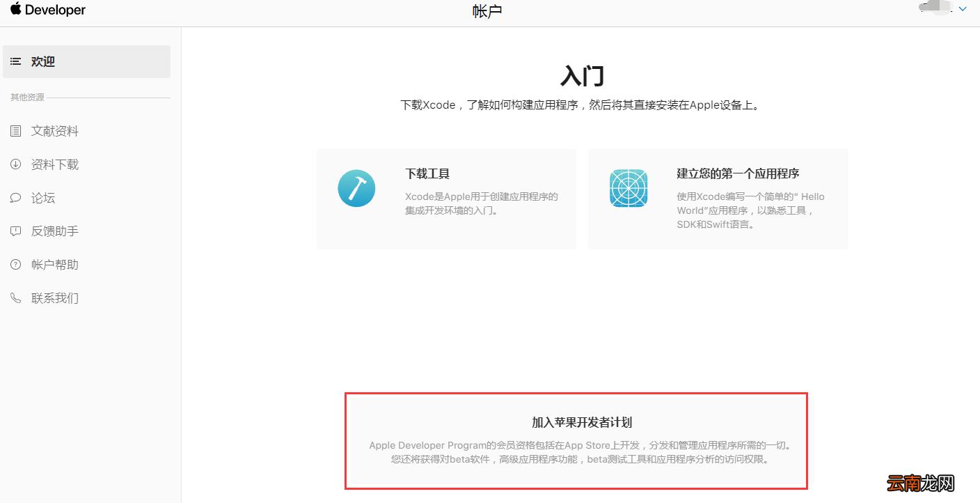Click the 加入苹果开发者计划 heading
The width and height of the screenshot is (980, 503).
582,422
